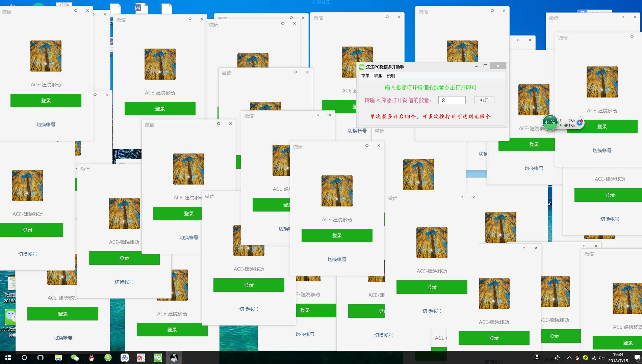Expand hidden tray icons with the chevron

tap(569, 358)
